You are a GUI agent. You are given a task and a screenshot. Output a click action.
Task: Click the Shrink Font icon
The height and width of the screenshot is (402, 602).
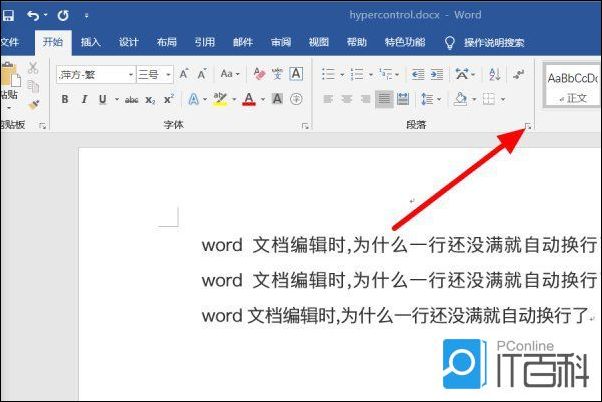point(202,73)
